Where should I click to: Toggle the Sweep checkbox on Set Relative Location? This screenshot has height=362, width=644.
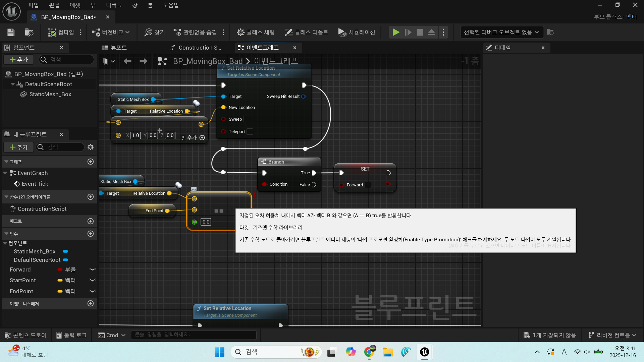(x=247, y=119)
